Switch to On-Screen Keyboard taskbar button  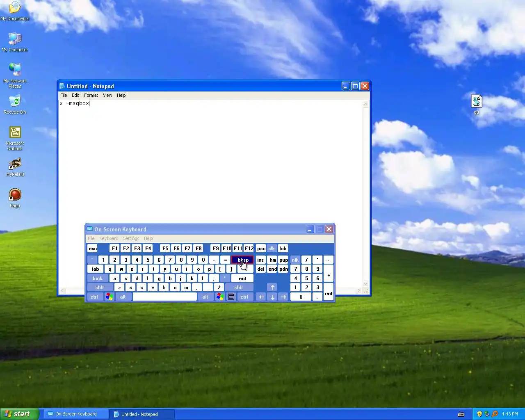[x=76, y=414]
